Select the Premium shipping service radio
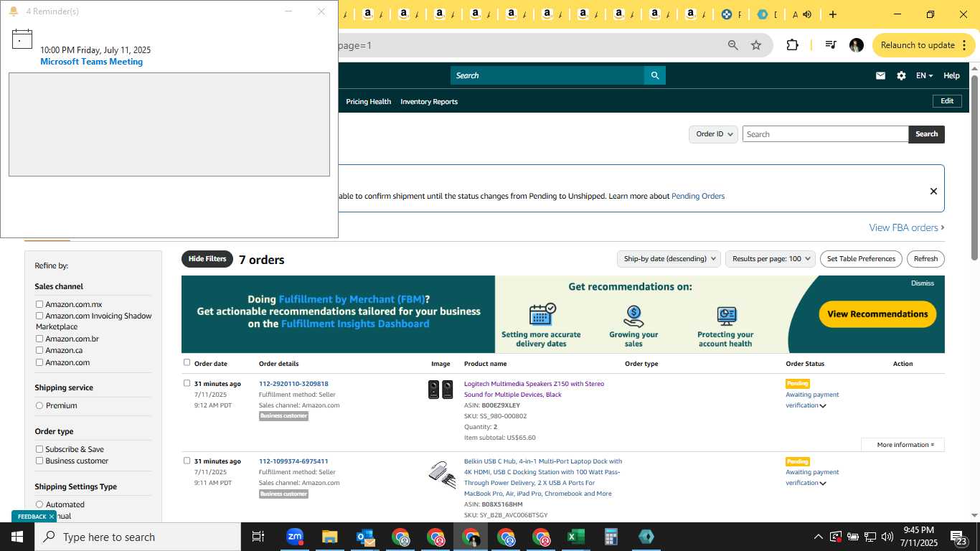 coord(39,405)
